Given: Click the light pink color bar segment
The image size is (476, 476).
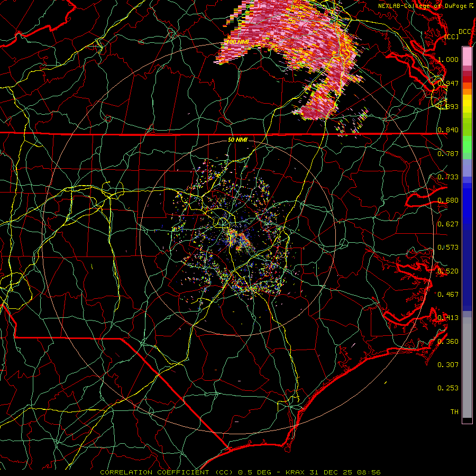Looking at the screenshot, I should 467,56.
